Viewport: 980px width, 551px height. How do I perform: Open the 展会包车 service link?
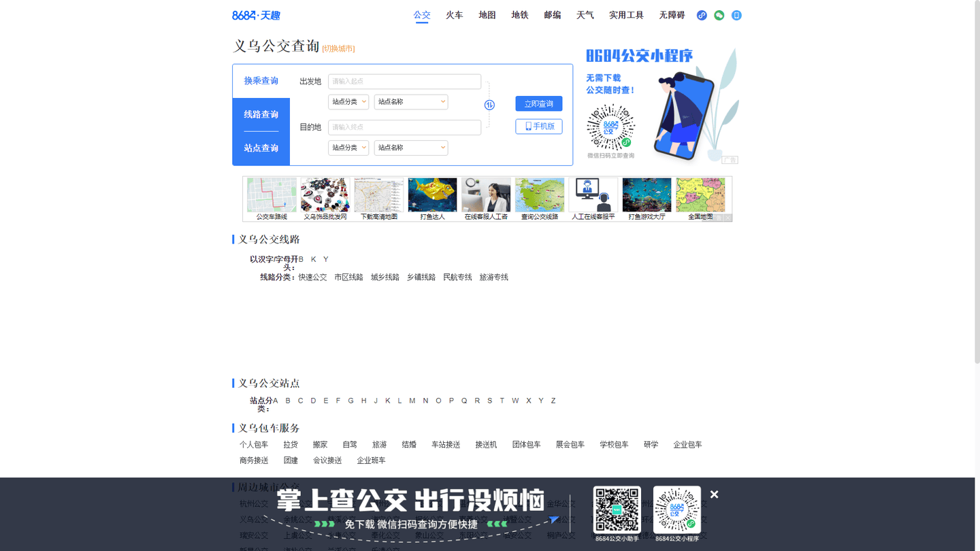tap(570, 445)
